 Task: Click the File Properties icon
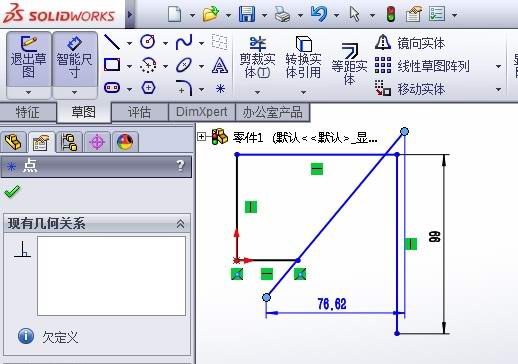[413, 14]
